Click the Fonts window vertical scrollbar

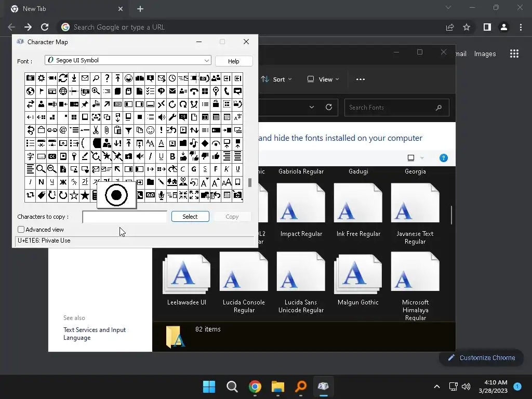(451, 215)
